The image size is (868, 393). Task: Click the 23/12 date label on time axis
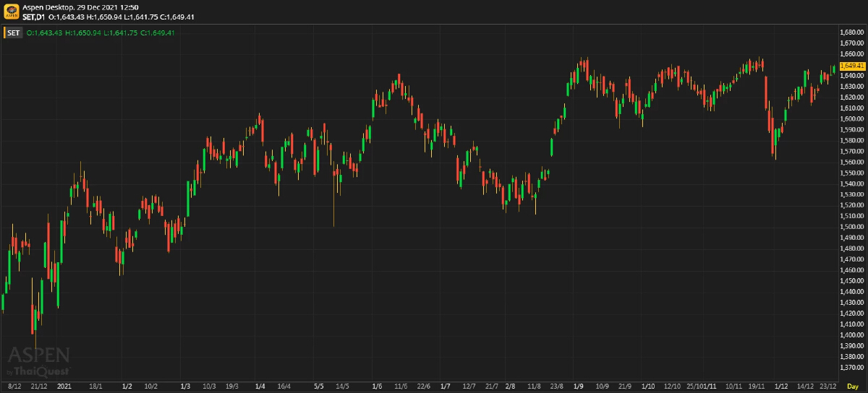pyautogui.click(x=827, y=386)
